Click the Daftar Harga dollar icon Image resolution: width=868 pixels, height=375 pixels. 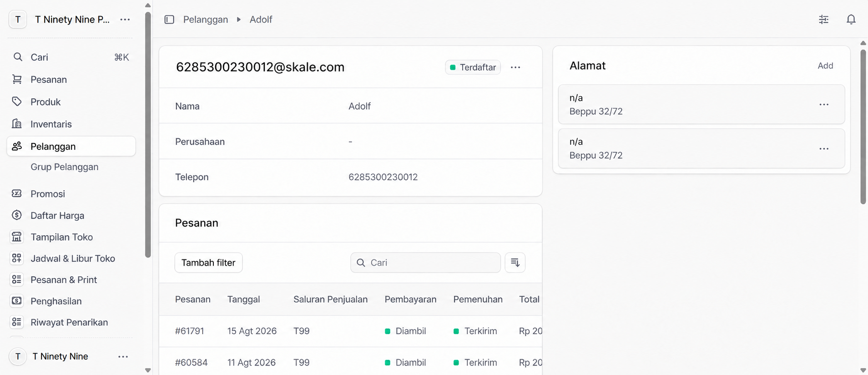coord(17,215)
